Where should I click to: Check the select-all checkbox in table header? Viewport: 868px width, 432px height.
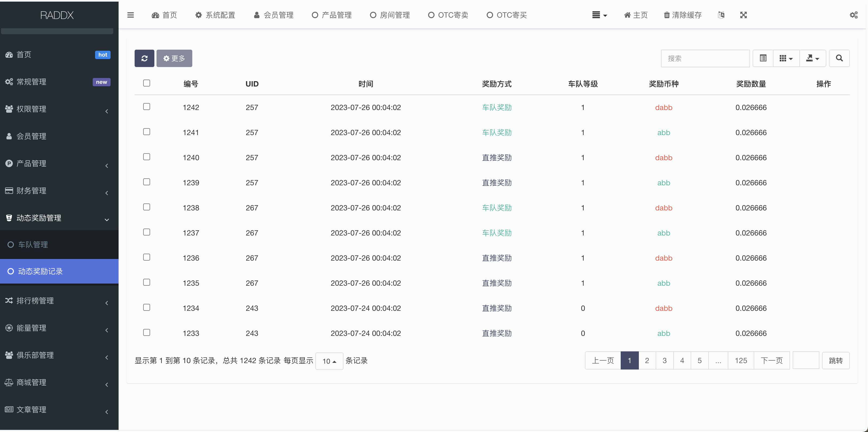(x=147, y=83)
